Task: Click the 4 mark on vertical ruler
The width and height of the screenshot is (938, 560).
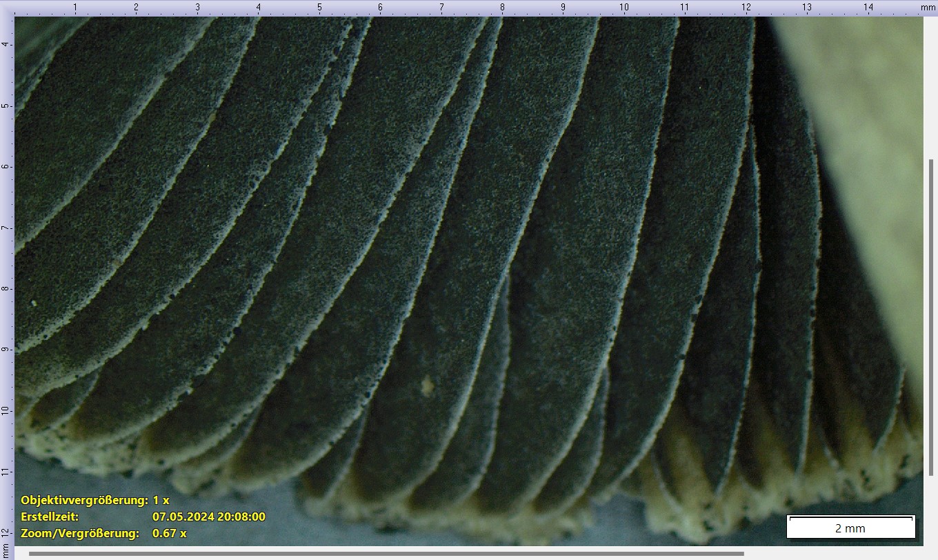Action: coord(6,44)
